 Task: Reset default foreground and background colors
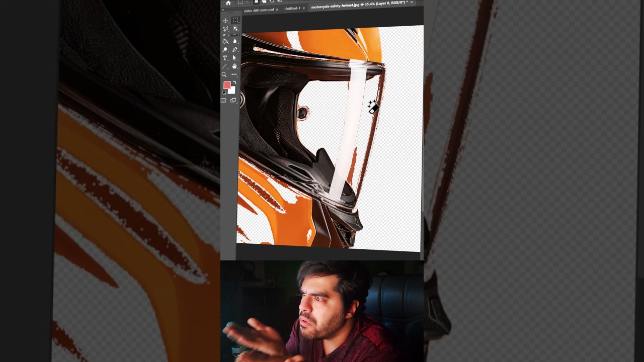point(224,93)
